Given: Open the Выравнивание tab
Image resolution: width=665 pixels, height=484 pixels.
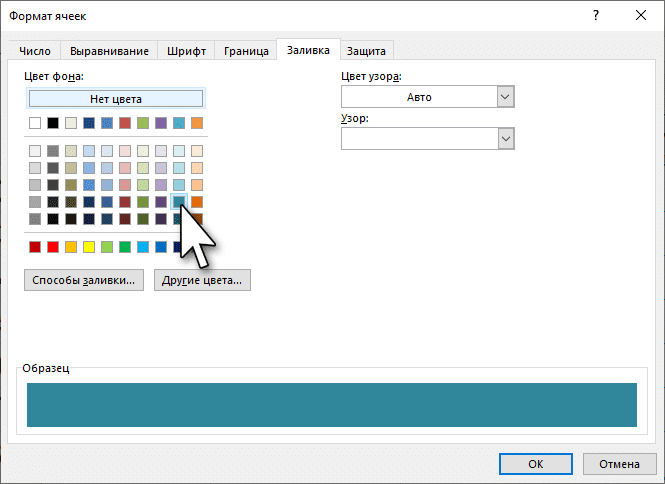Looking at the screenshot, I should coord(111,51).
